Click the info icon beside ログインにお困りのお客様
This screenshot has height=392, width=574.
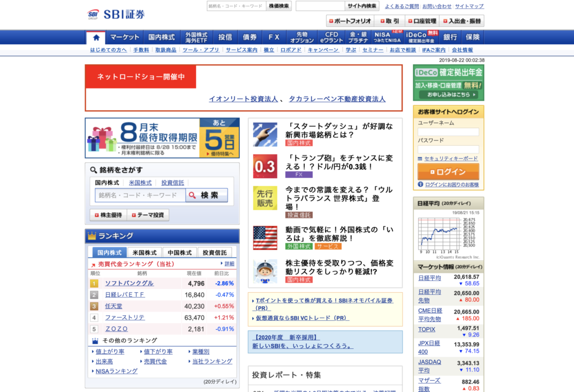click(420, 184)
